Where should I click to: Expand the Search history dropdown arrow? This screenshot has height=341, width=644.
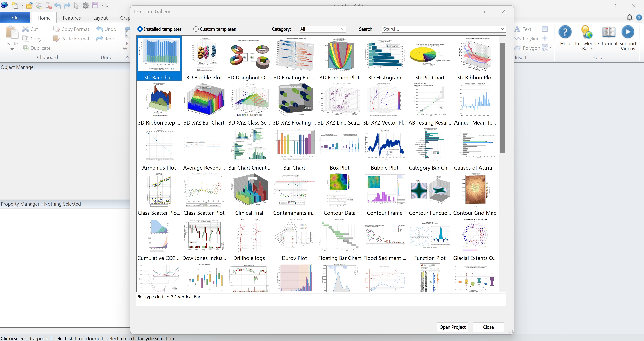[x=502, y=29]
